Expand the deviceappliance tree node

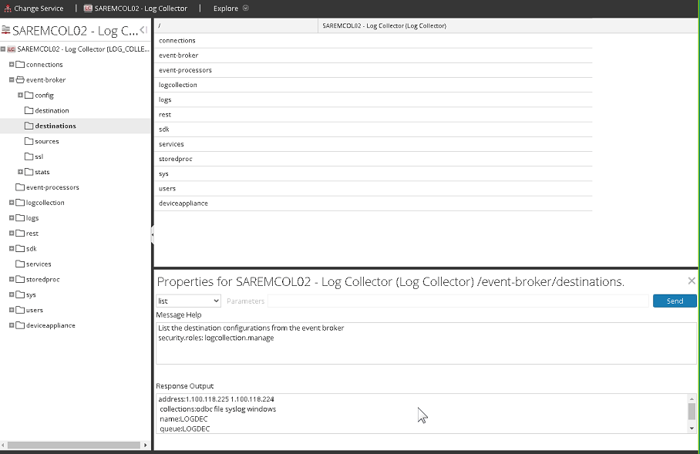point(12,325)
